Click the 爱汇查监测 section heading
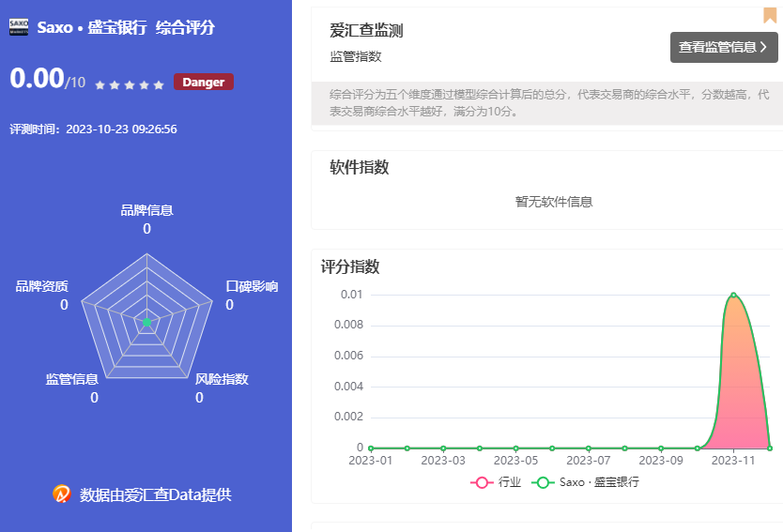The width and height of the screenshot is (783, 532). pyautogui.click(x=366, y=31)
